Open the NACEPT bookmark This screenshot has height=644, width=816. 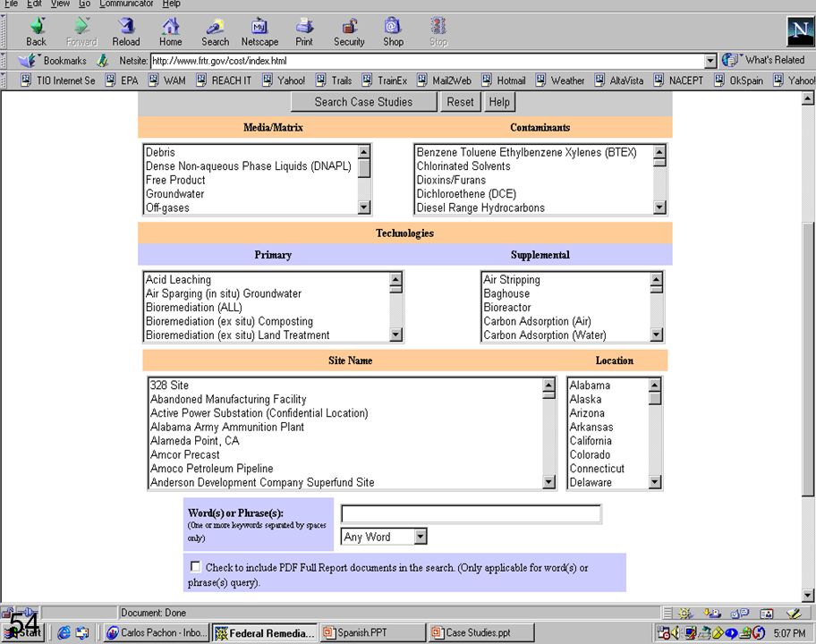(x=678, y=80)
